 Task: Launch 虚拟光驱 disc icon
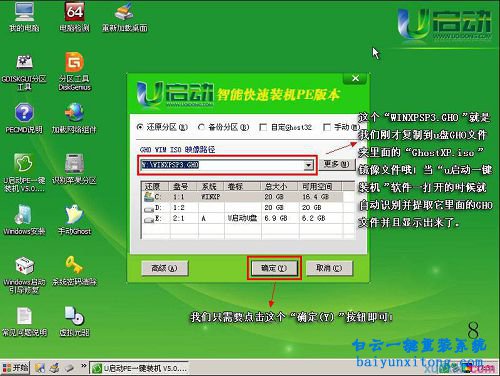tap(74, 322)
